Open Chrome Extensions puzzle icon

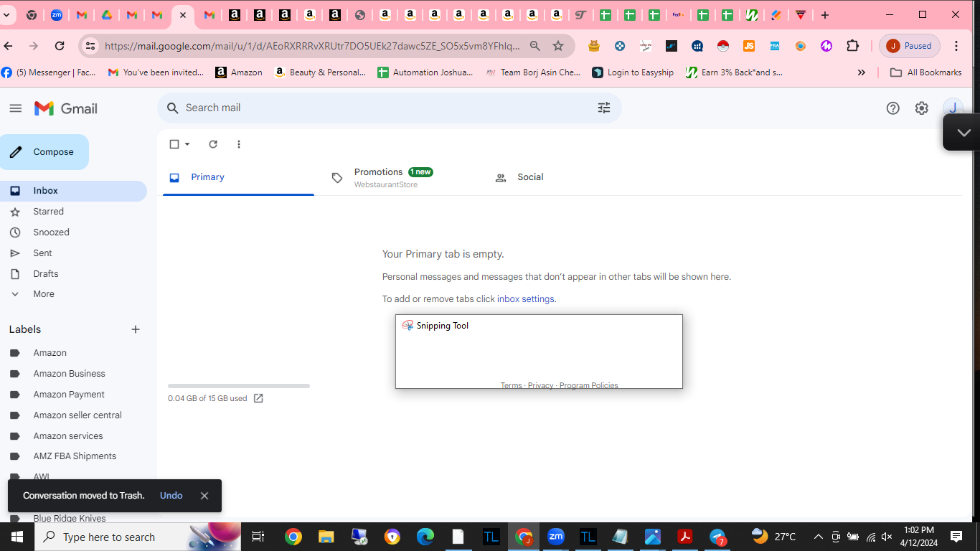[x=852, y=46]
